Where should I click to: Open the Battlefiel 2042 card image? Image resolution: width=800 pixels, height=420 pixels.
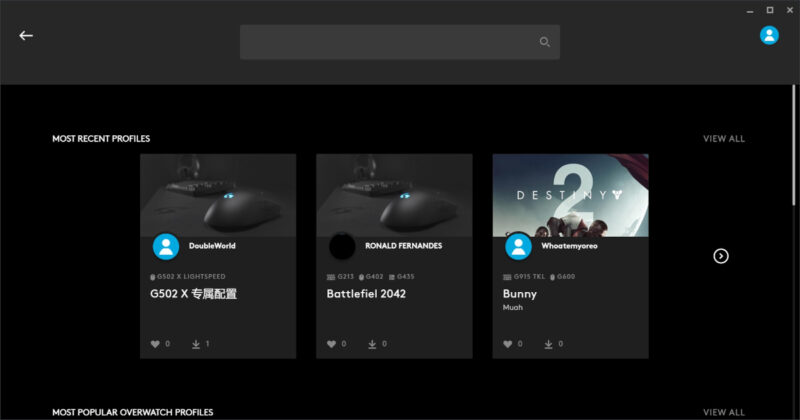394,195
